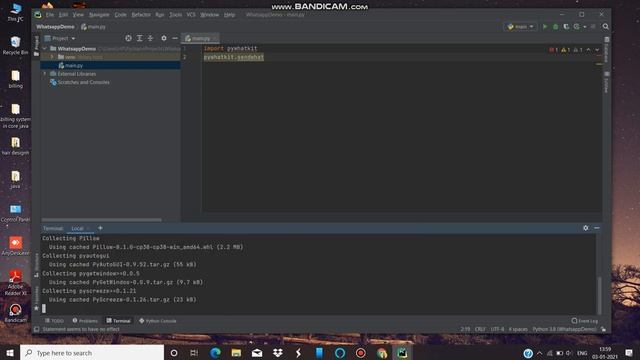Expand all icon in Project panel header

click(140, 38)
